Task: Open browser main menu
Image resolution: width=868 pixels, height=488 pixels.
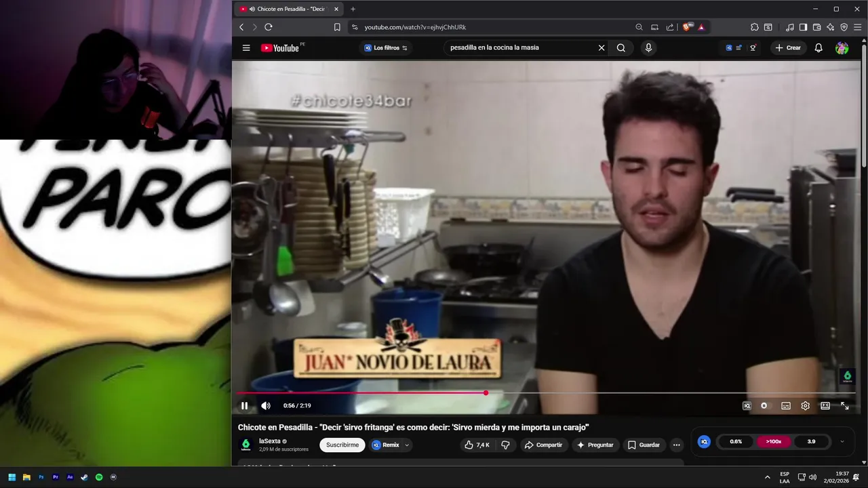Action: click(x=858, y=27)
